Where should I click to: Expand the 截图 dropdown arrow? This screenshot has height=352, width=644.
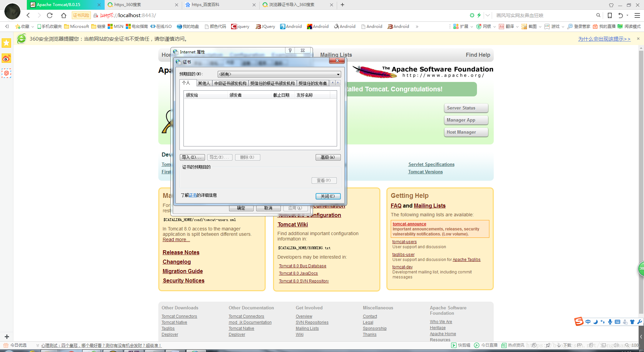(x=540, y=27)
